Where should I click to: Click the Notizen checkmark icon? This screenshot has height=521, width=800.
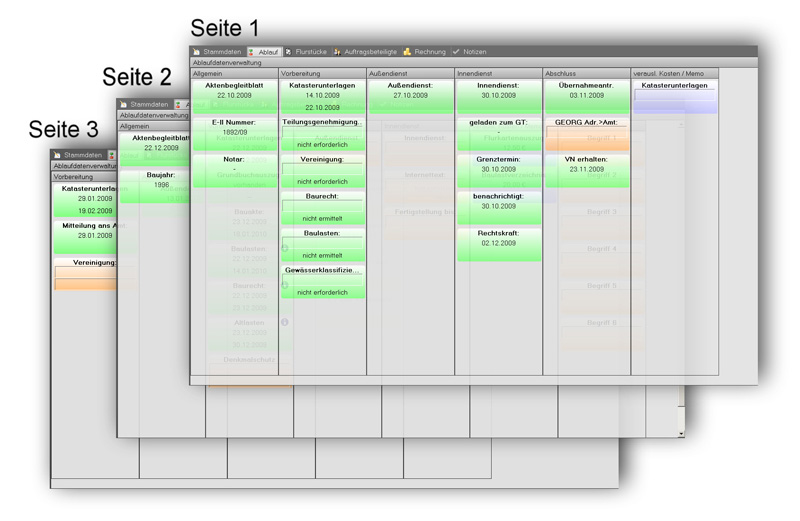(x=456, y=52)
